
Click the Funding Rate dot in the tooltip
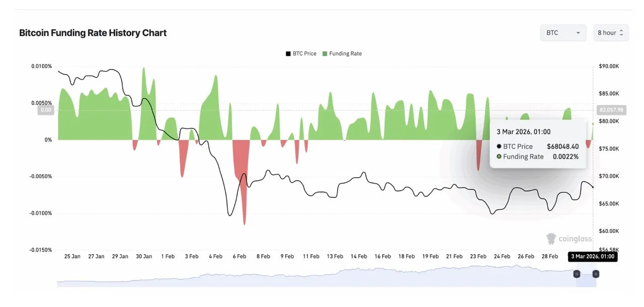click(499, 157)
